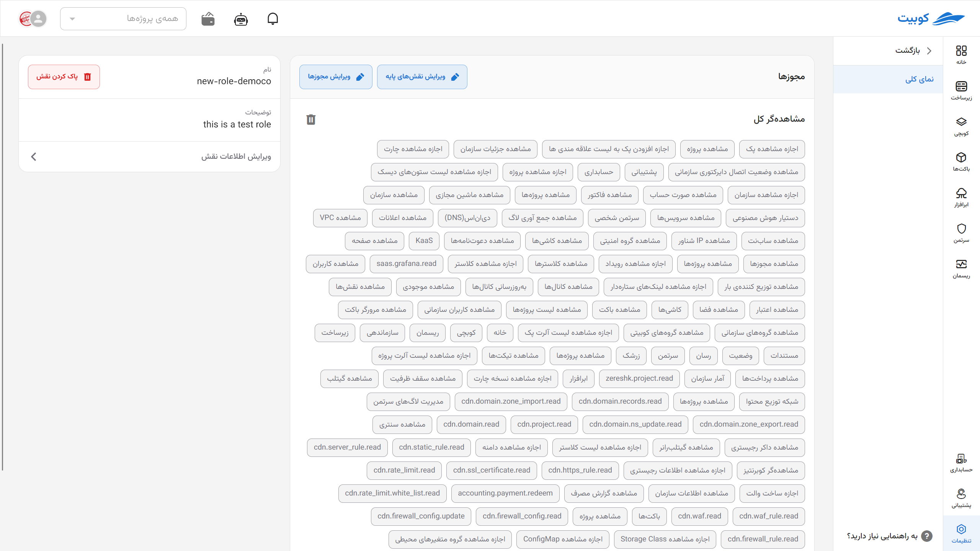Click ویرایش مجوزها button

[336, 77]
